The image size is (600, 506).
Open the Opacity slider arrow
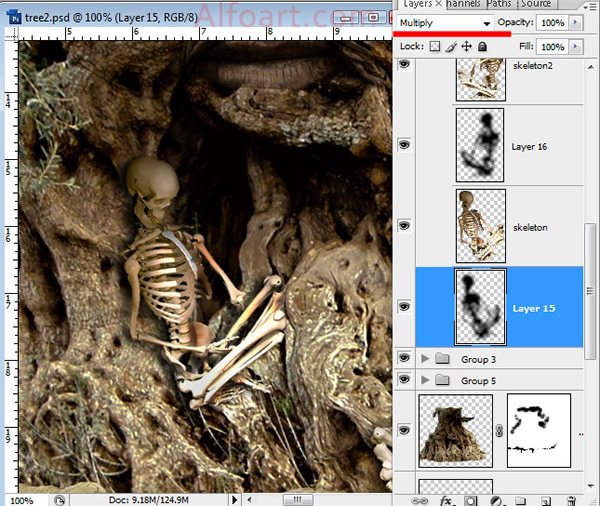click(576, 22)
